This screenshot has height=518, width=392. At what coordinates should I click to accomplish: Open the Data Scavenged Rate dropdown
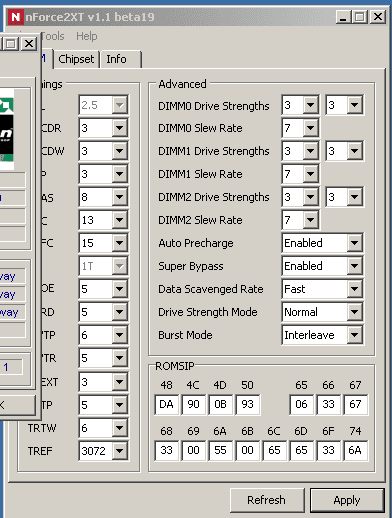pos(322,289)
